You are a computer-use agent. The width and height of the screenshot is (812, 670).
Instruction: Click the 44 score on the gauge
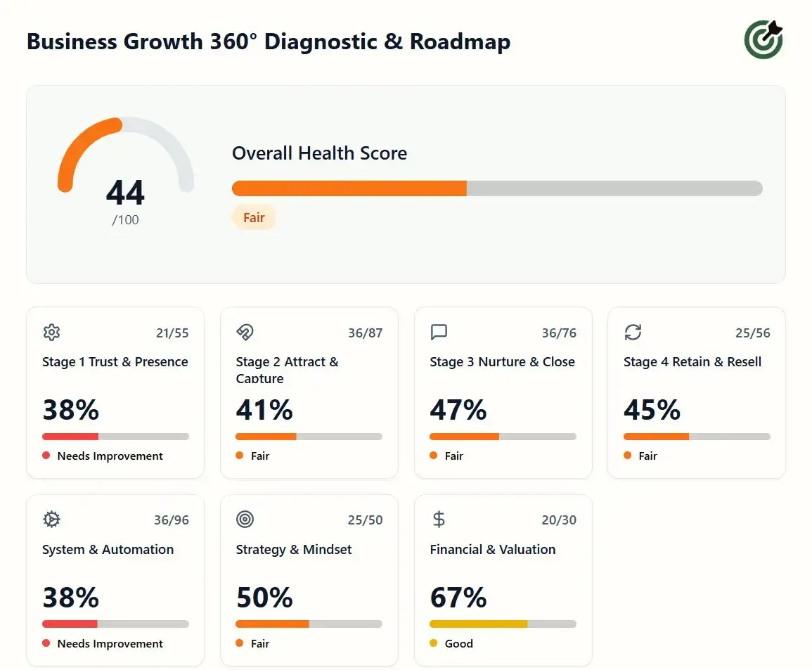[x=125, y=193]
